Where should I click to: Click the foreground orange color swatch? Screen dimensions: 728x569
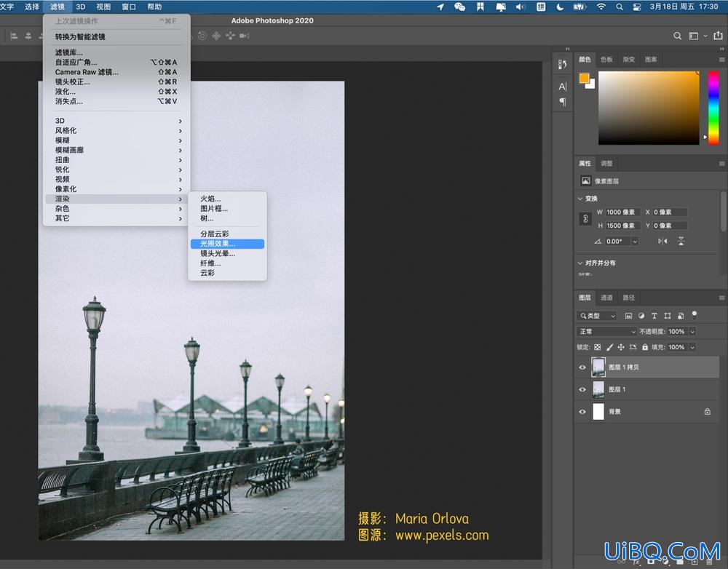pyautogui.click(x=584, y=78)
